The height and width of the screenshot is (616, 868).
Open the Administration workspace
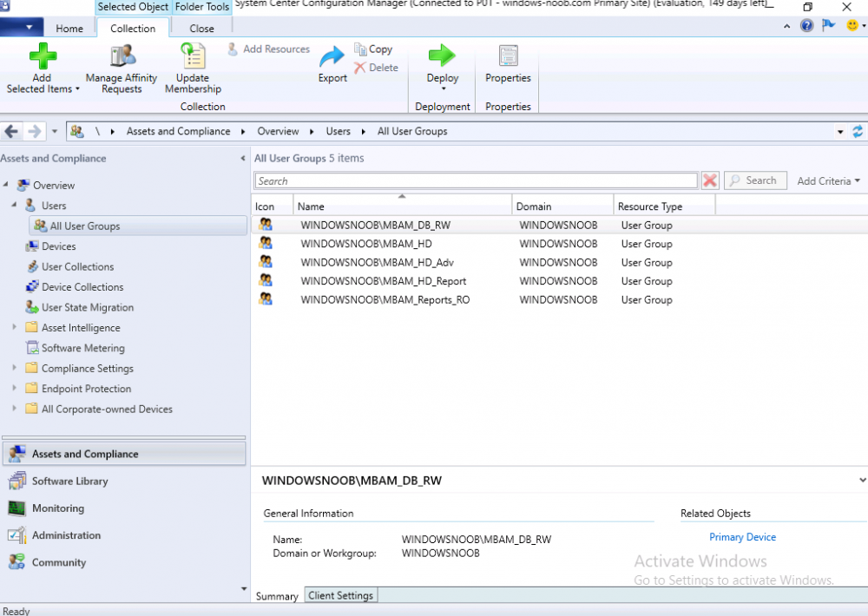pos(124,535)
